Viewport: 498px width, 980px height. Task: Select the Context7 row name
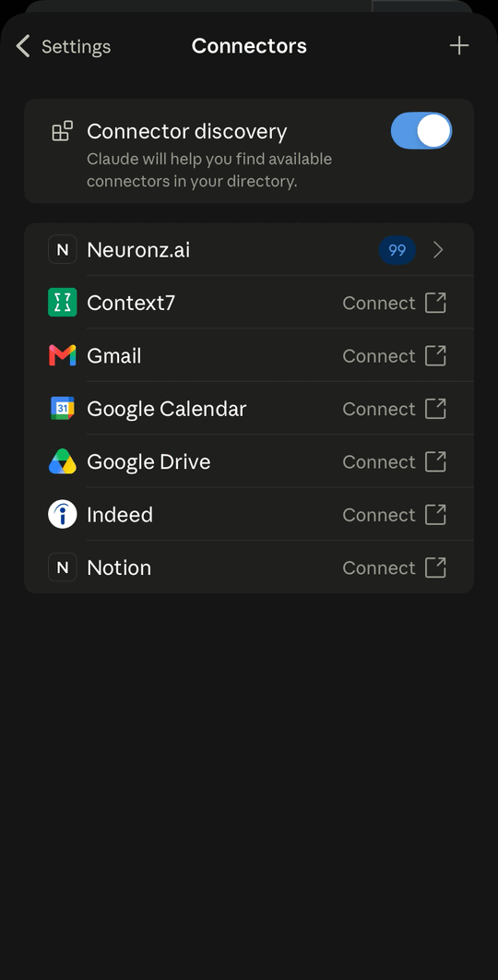coord(131,303)
